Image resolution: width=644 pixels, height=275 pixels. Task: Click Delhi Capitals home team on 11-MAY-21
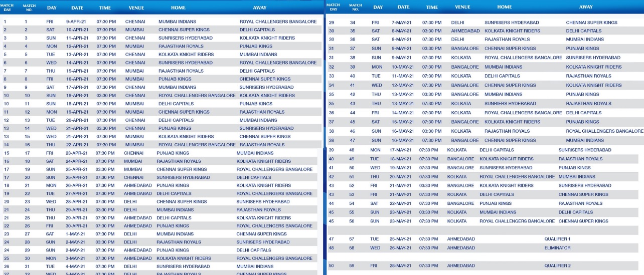(x=502, y=76)
